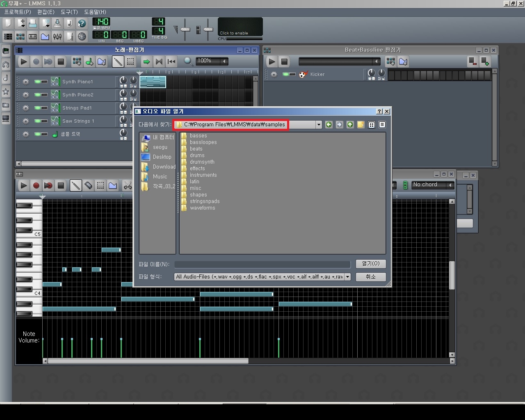Open the instrument plugins sidebar tab
Screen dimensions: 525x420
click(6, 51)
